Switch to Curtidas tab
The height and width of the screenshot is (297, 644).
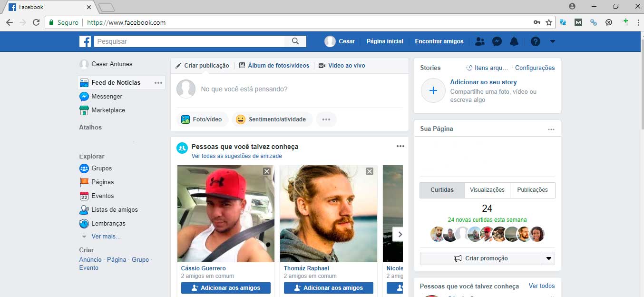click(x=442, y=190)
